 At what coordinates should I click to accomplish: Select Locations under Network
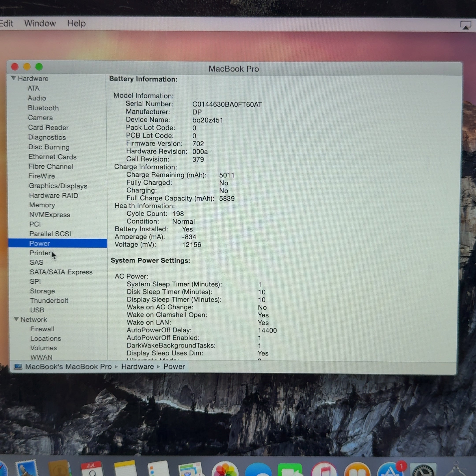pos(46,338)
